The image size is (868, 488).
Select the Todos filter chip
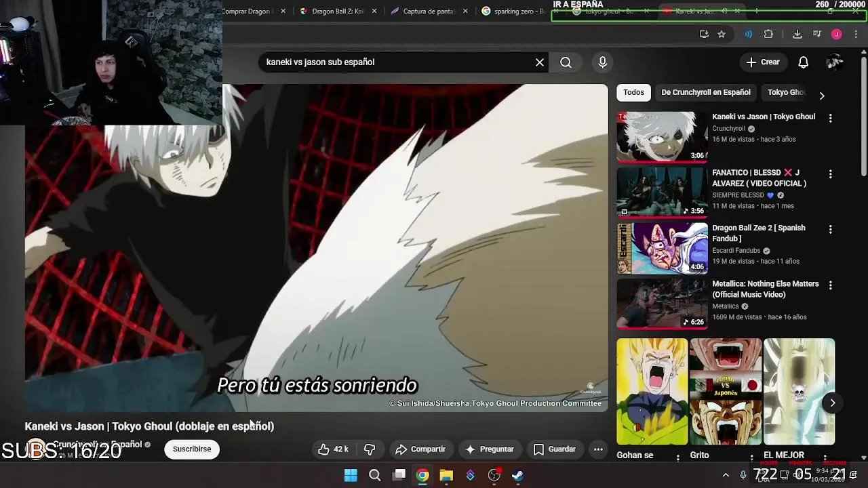point(633,92)
